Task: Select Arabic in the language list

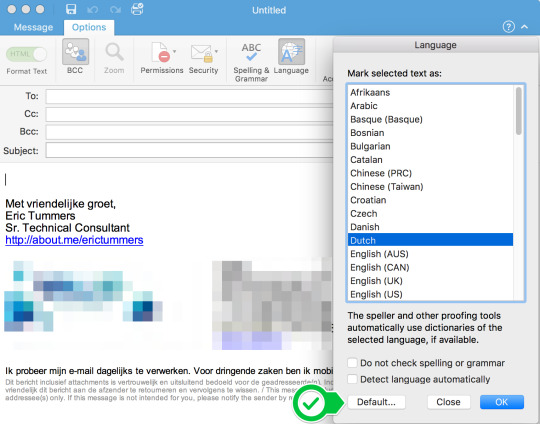Action: tap(430, 106)
